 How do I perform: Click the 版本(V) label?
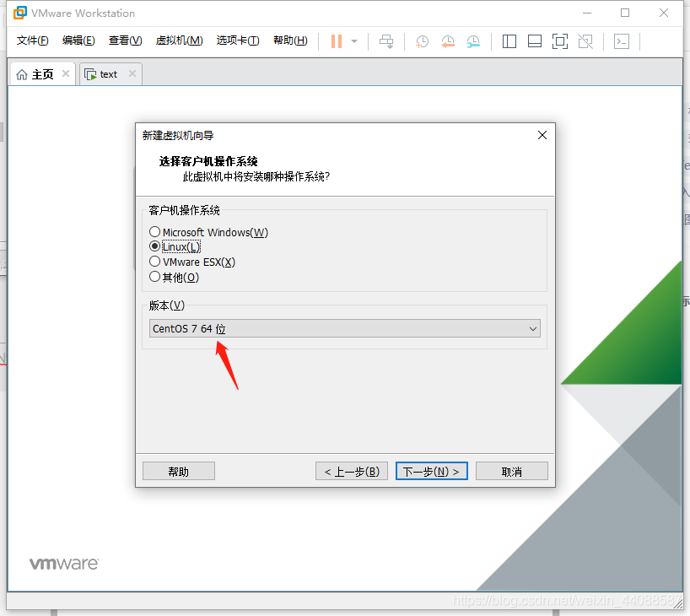pos(167,305)
